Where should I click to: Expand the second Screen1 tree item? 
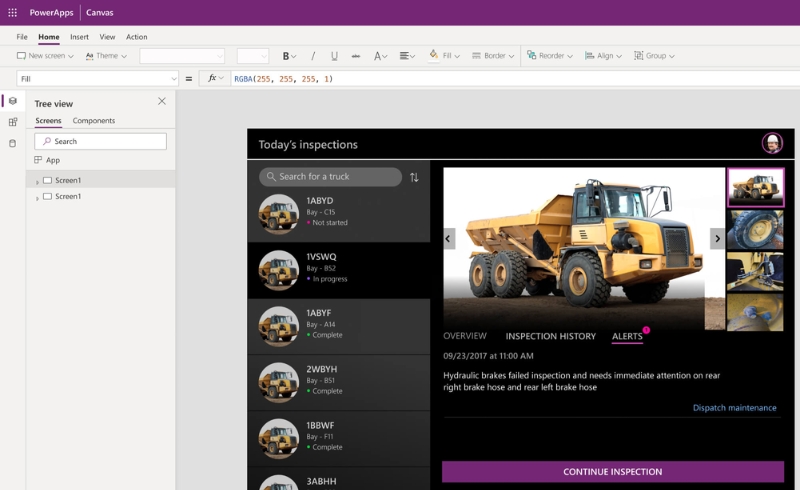37,198
